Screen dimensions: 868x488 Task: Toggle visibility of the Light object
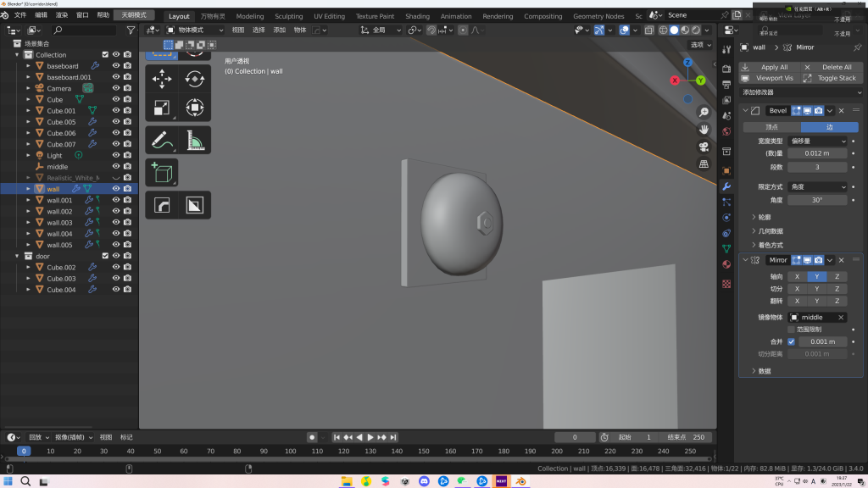(x=116, y=155)
